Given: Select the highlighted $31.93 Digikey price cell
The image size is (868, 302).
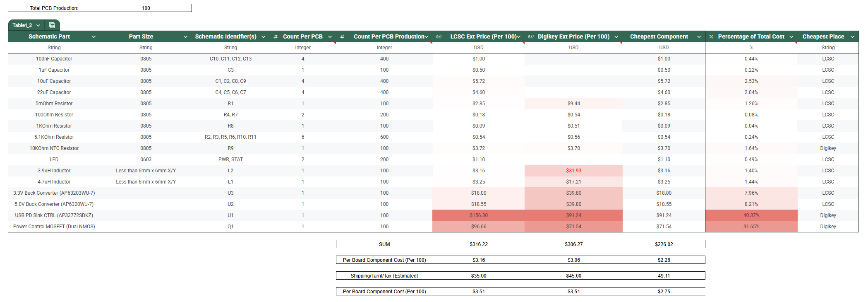Looking at the screenshot, I should [x=573, y=171].
